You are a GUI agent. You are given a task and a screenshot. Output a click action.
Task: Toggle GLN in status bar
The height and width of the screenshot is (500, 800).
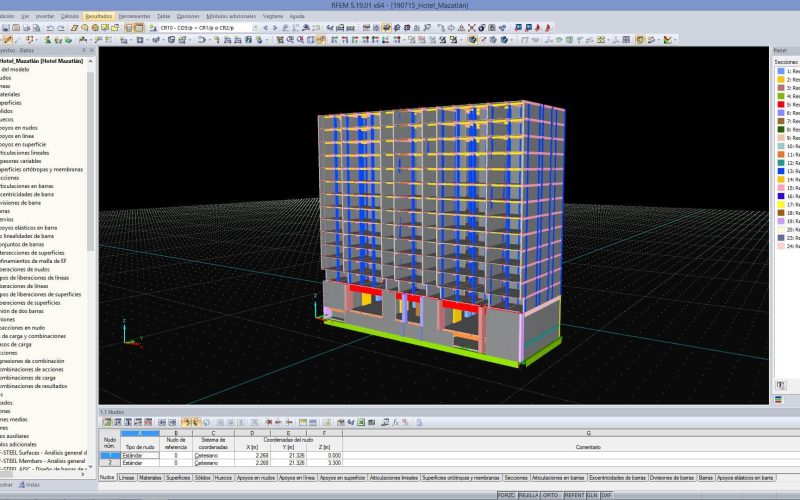(x=592, y=495)
